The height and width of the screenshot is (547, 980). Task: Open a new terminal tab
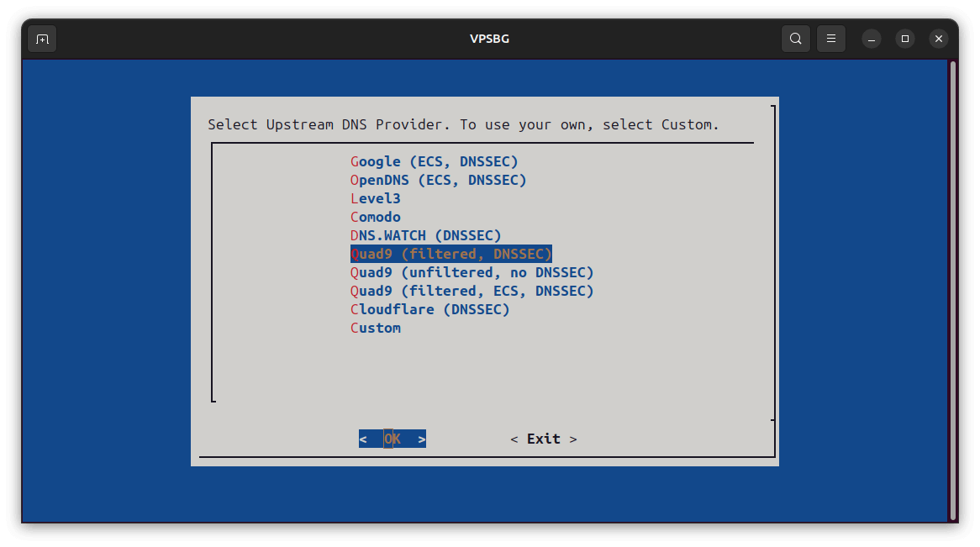[x=43, y=39]
